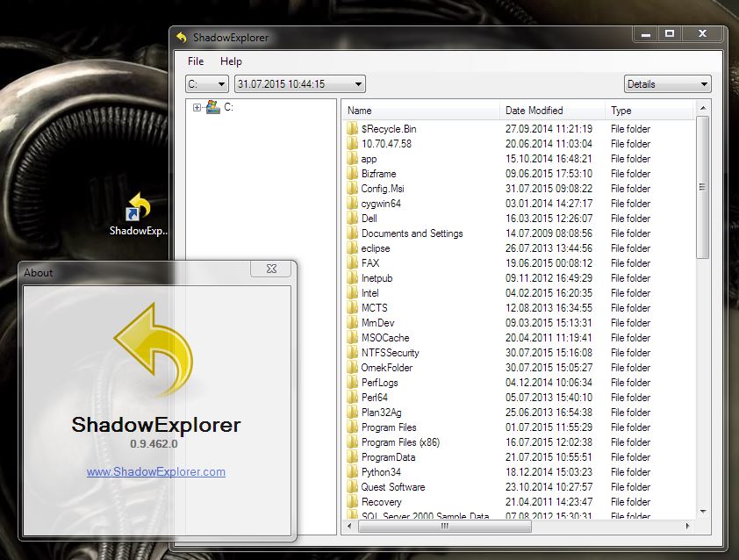Image resolution: width=739 pixels, height=560 pixels.
Task: Select the Python34 folder icon
Action: (x=352, y=472)
